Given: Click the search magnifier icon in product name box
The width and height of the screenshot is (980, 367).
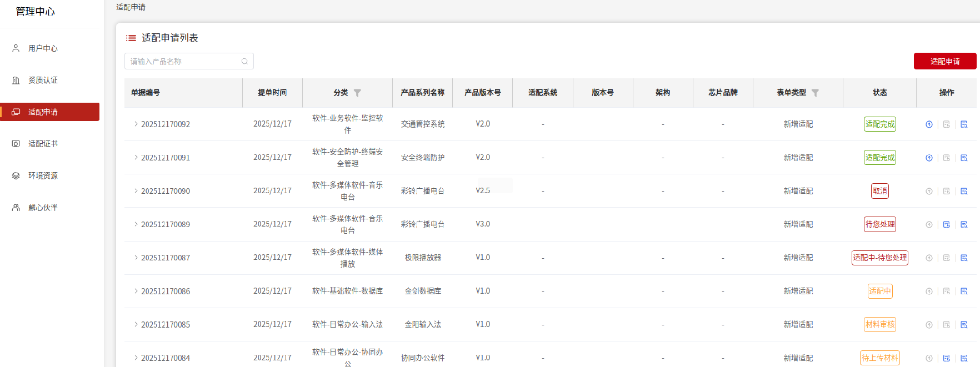Looking at the screenshot, I should [x=244, y=61].
